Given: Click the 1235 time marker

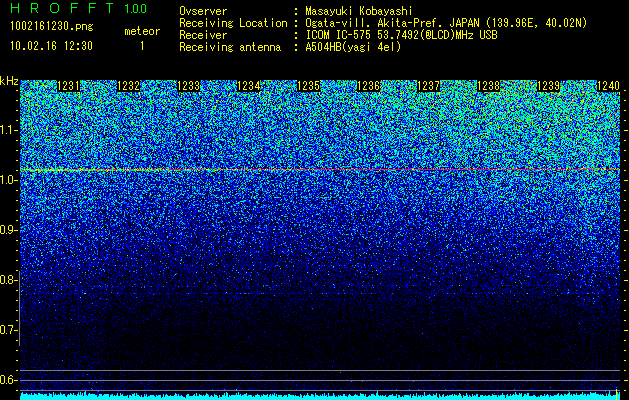Looking at the screenshot, I should (308, 86).
